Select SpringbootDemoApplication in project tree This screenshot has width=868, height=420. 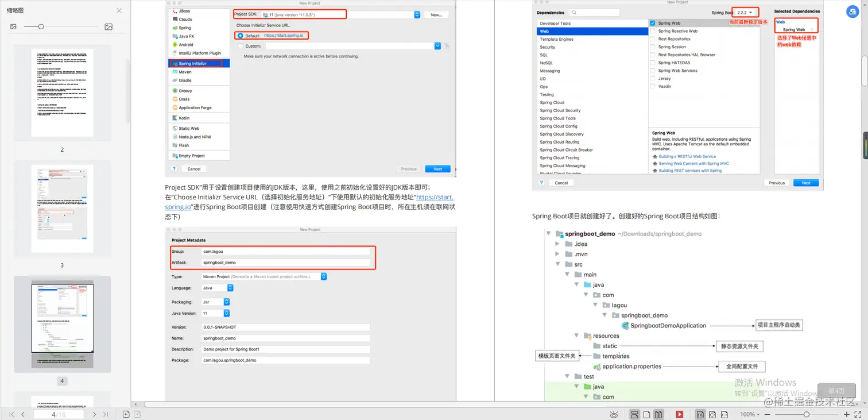pyautogui.click(x=664, y=326)
